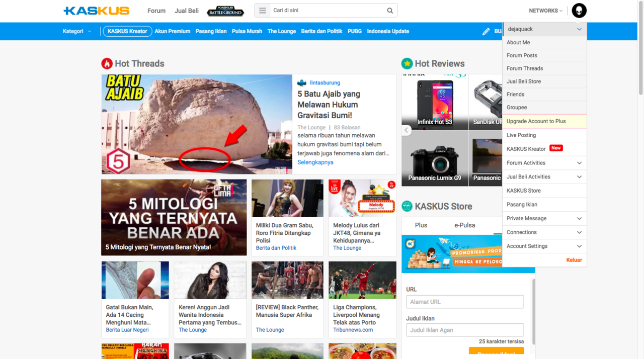Open Forum Posts menu item
644x359 pixels.
pos(544,56)
